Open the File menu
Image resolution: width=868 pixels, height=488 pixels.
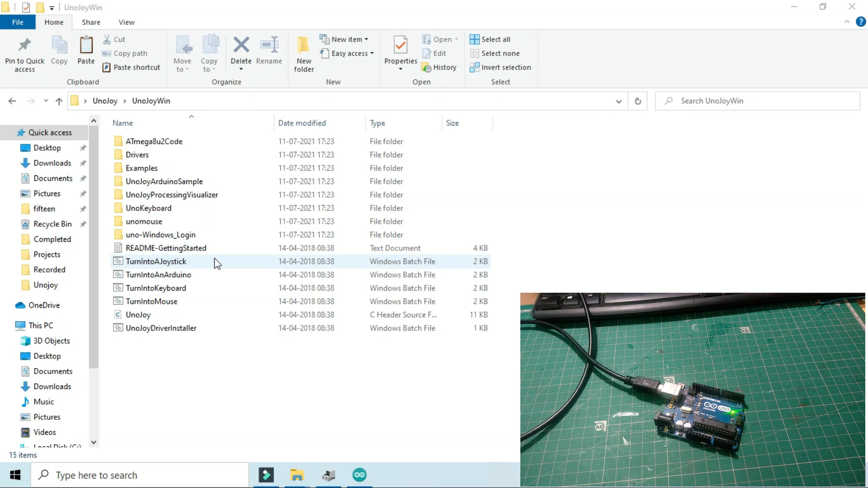pos(18,22)
